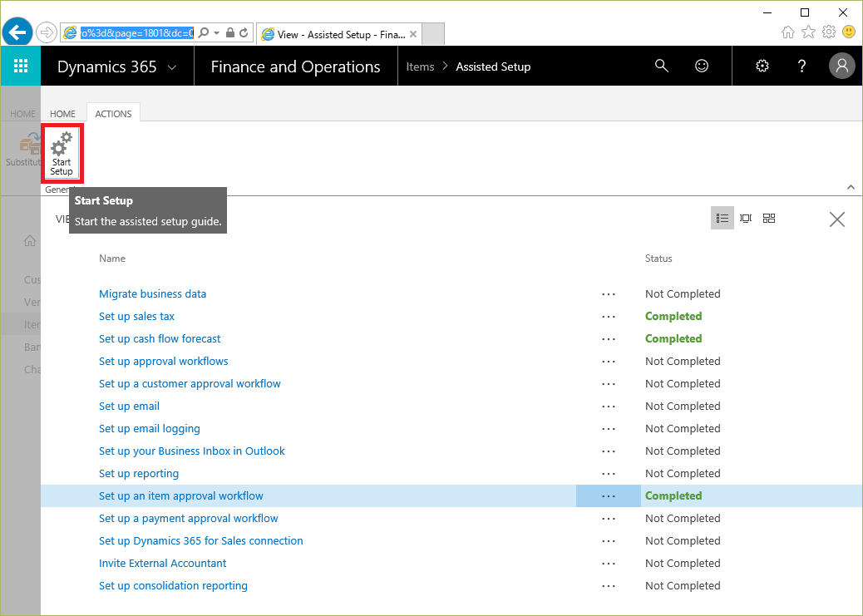Select the ACTIONS ribbon tab
863x616 pixels.
coord(113,114)
